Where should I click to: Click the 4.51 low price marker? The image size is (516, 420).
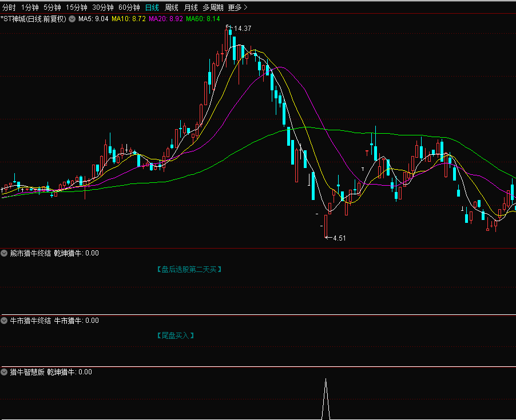pyautogui.click(x=339, y=238)
